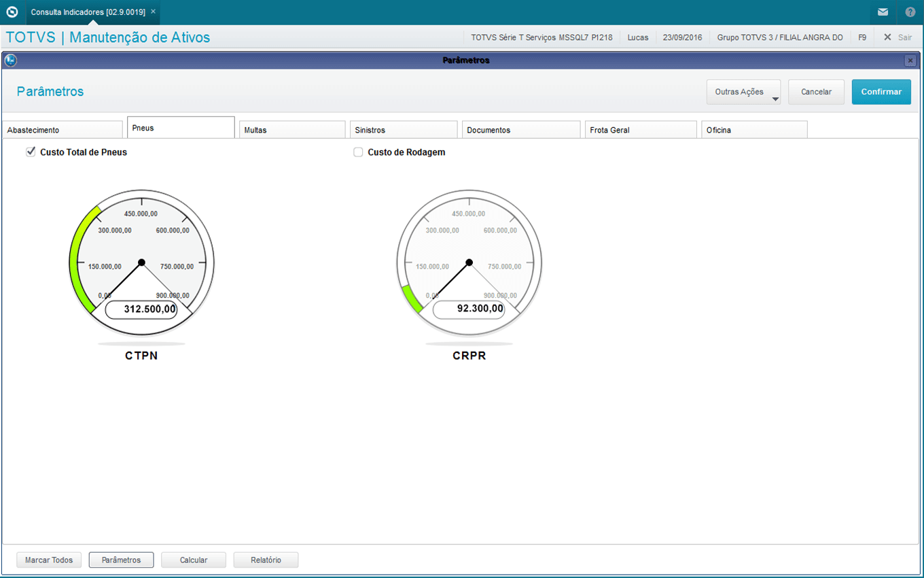Image resolution: width=924 pixels, height=578 pixels.
Task: Open the help question mark icon
Action: tap(910, 12)
